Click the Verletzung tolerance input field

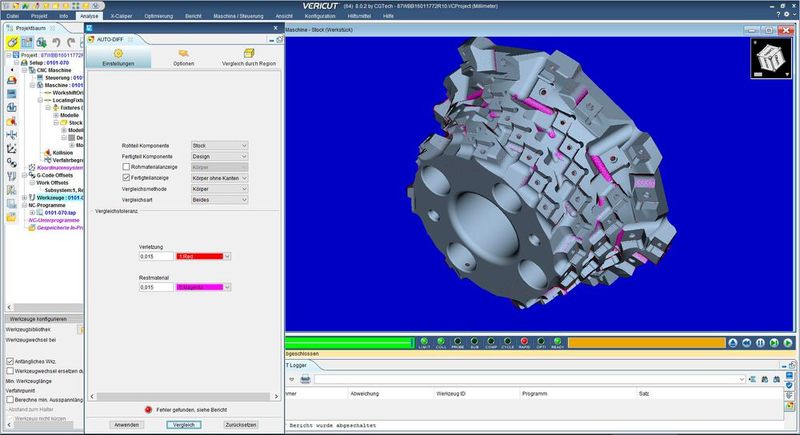coord(156,256)
